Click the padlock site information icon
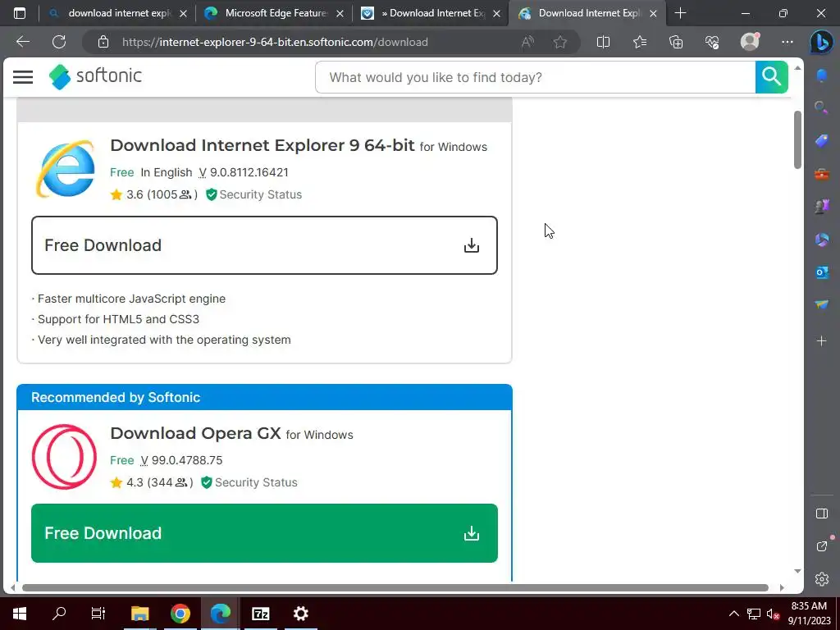Viewport: 840px width, 630px height. coord(103,42)
